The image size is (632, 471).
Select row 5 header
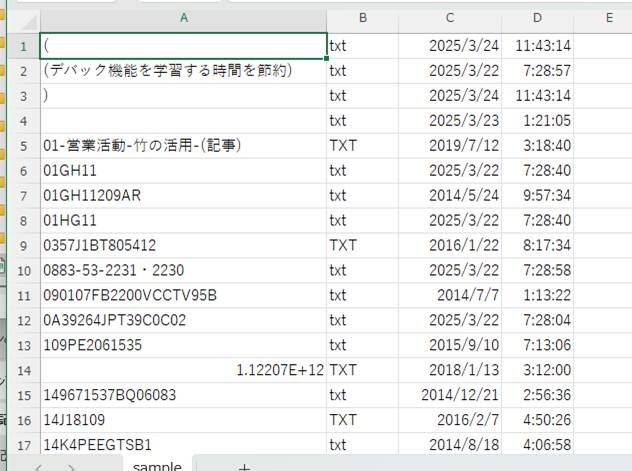[x=20, y=146]
